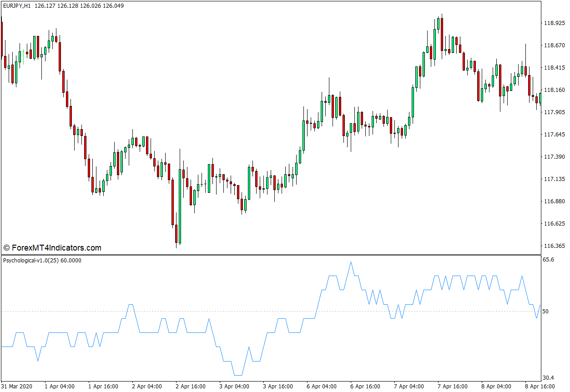Click the 7 Apr 04:00 time label
This screenshot has width=570, height=392.
tap(409, 387)
